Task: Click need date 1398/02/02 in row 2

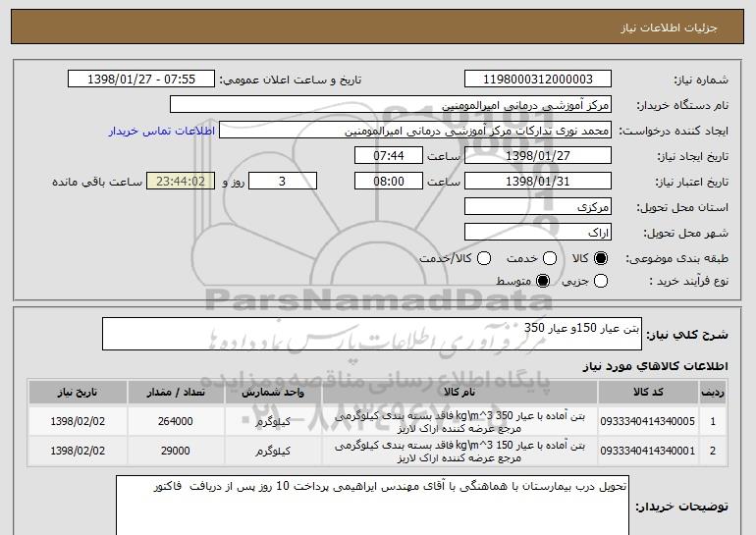Action: [78, 451]
